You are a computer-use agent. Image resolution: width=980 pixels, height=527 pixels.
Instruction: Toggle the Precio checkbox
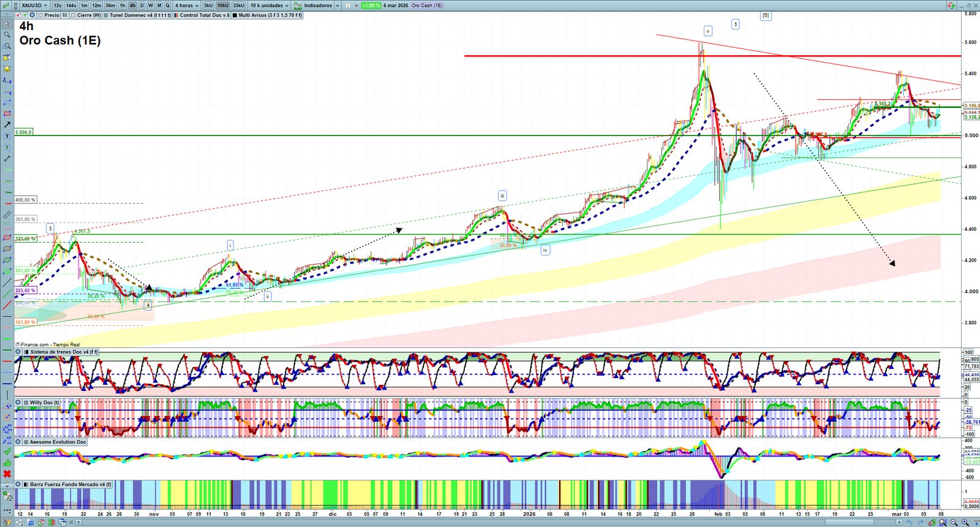[40, 15]
